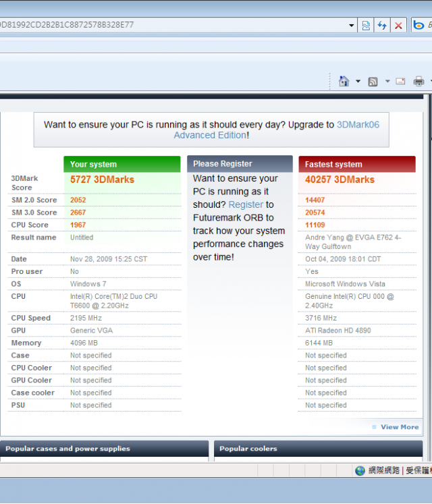Screen dimensions: 432x504
Task: Click the SM 3.0 value 2667
Action: [x=78, y=213]
